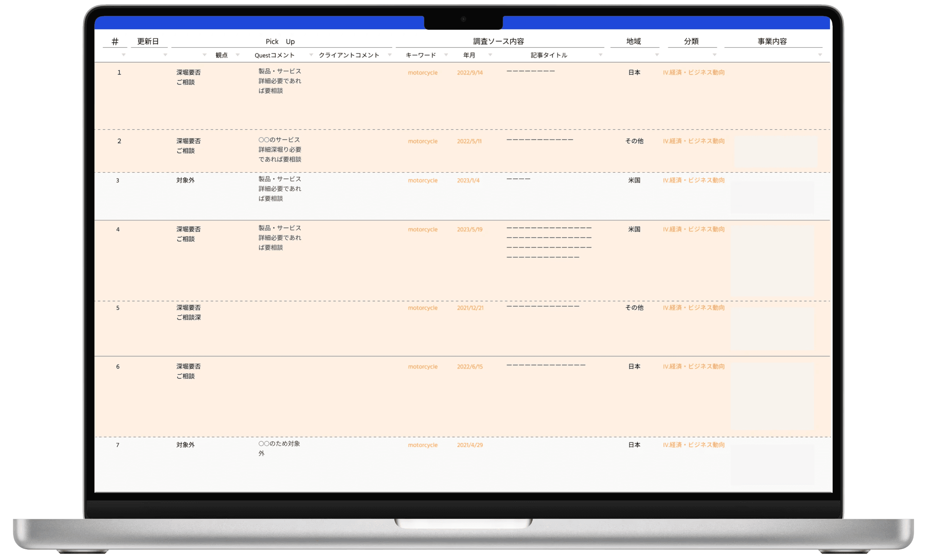This screenshot has width=927, height=560.
Task: Open the Questコメント filter arrow
Action: 311,55
